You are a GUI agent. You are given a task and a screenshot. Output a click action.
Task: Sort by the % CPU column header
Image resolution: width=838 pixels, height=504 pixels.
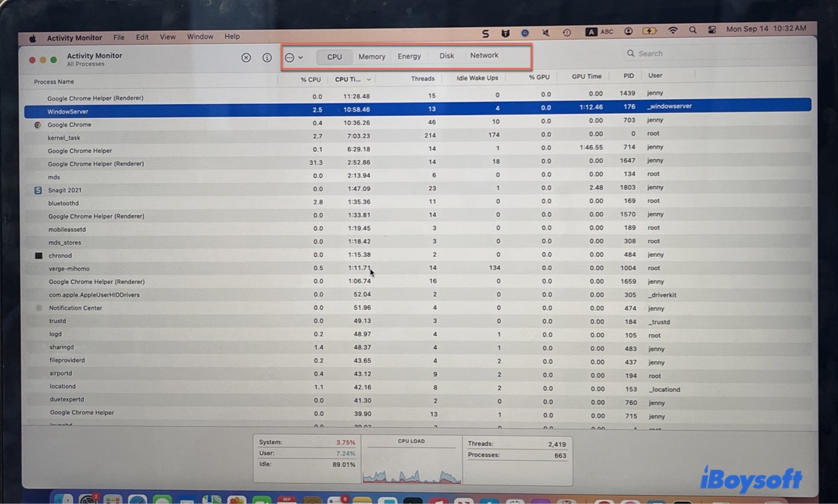311,80
